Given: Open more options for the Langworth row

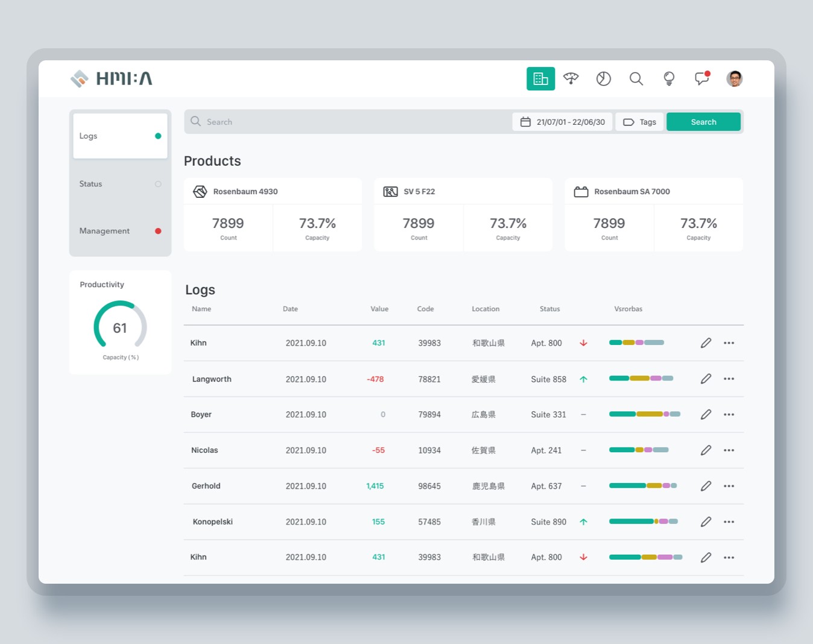Looking at the screenshot, I should (729, 379).
